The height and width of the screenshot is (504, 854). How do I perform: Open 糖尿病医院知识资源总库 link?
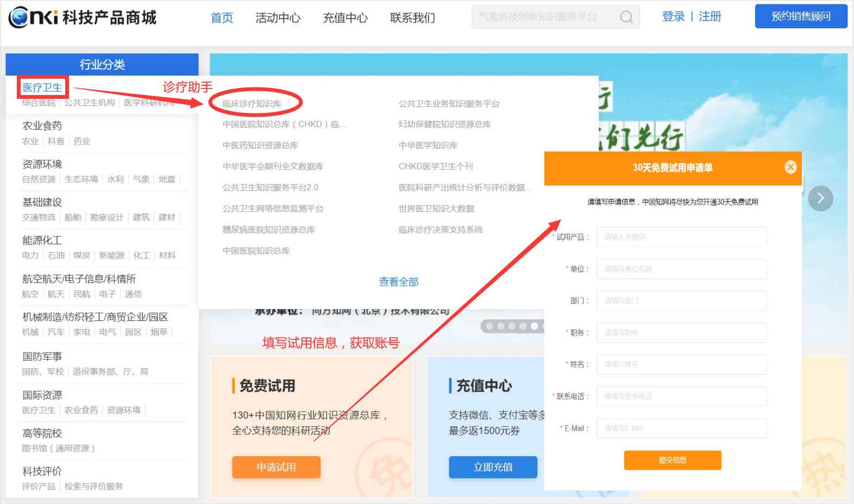pos(269,230)
